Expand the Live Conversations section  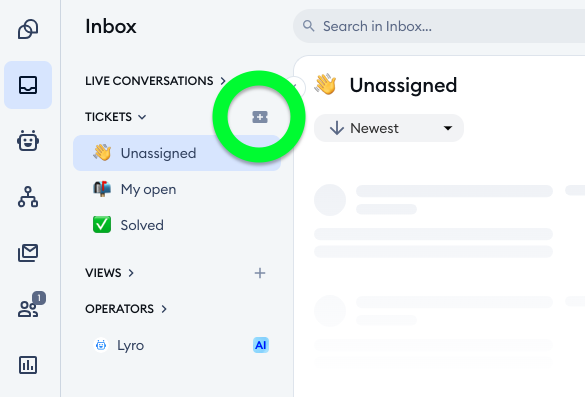(x=156, y=81)
